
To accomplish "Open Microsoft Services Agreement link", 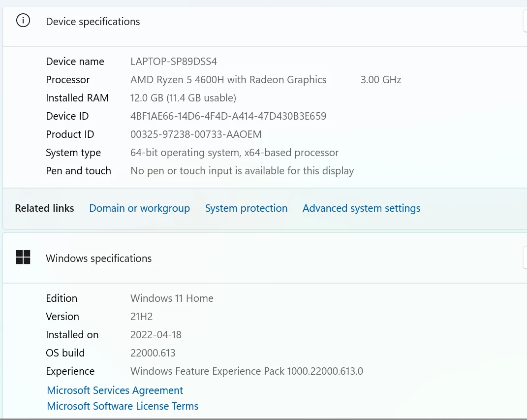I will pos(115,390).
